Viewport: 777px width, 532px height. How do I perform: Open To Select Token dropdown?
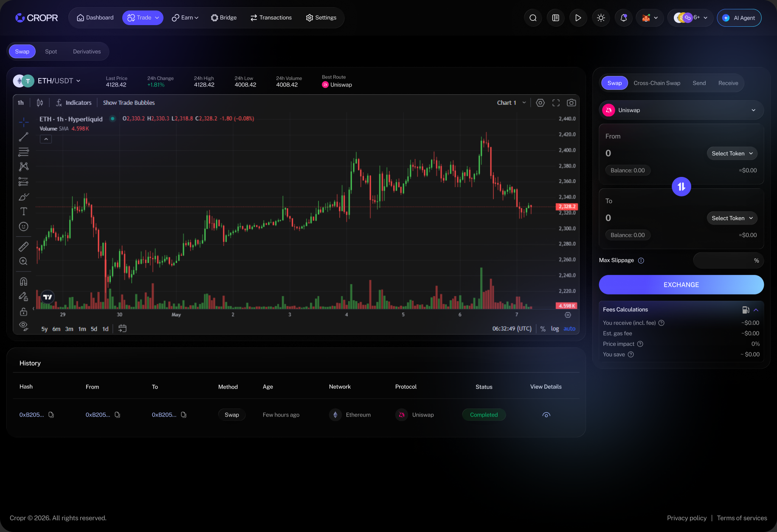pos(732,218)
